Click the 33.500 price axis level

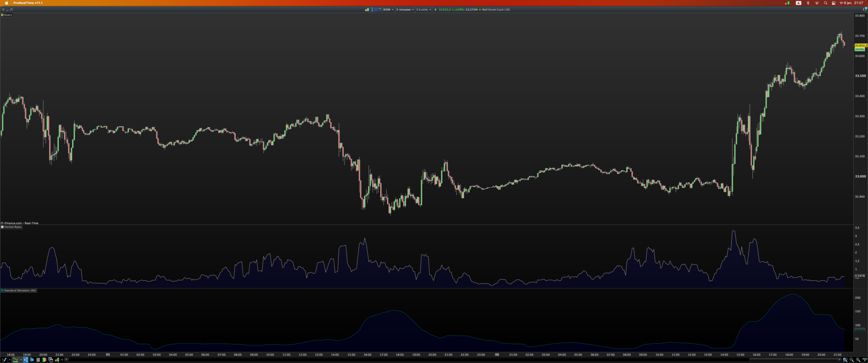860,76
